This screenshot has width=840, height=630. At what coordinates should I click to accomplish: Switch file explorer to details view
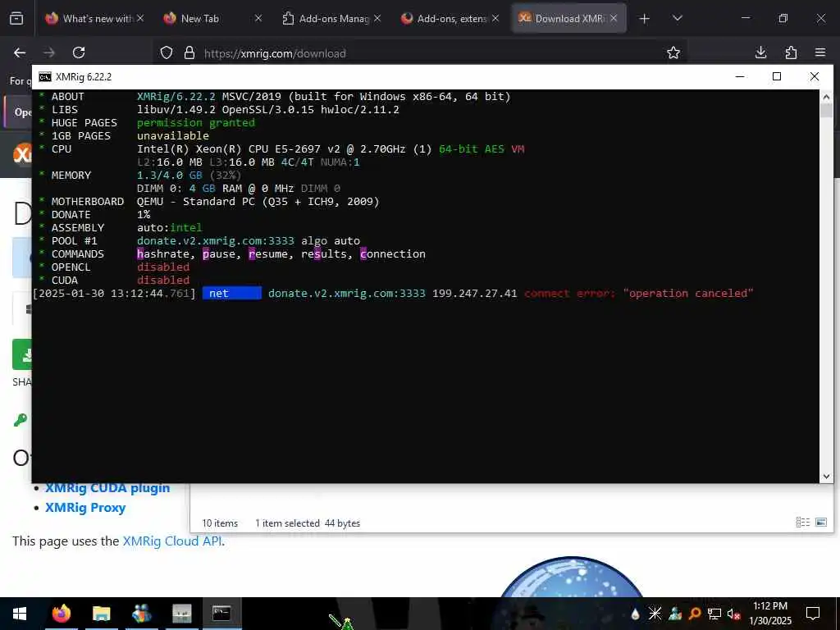pos(802,523)
